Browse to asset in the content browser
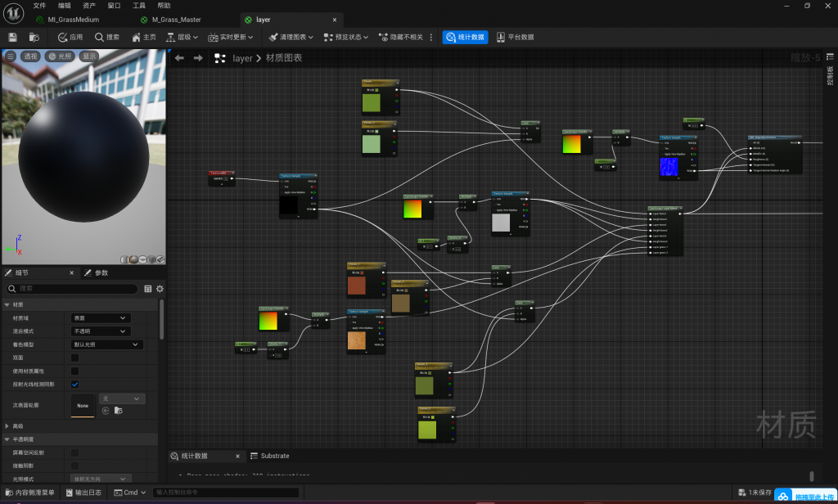The image size is (838, 504). [x=34, y=37]
